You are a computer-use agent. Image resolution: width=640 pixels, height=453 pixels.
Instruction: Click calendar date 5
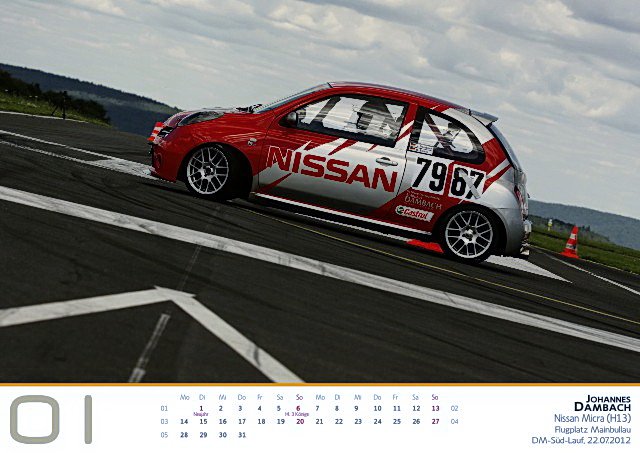[x=279, y=408]
